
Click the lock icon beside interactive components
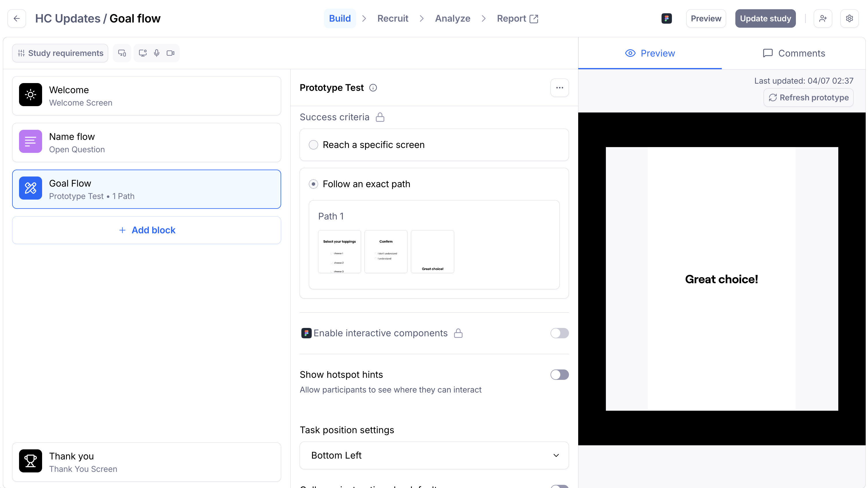pos(458,333)
